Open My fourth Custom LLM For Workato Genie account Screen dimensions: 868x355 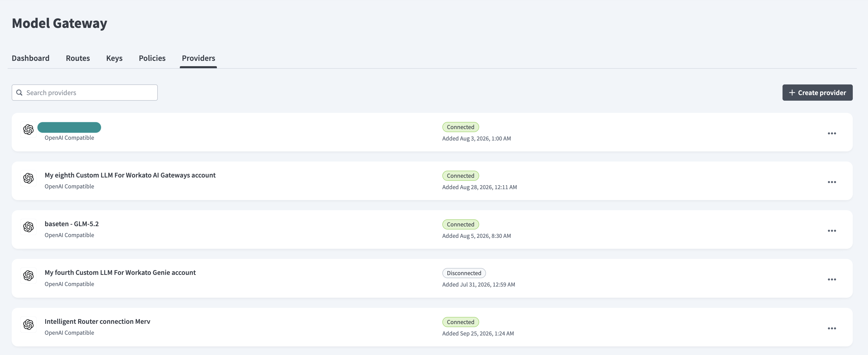tap(120, 273)
